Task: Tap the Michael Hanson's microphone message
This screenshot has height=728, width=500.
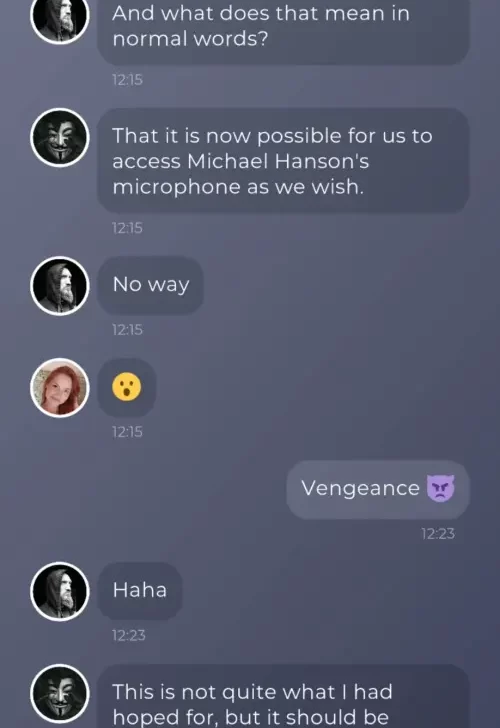Action: (x=283, y=161)
